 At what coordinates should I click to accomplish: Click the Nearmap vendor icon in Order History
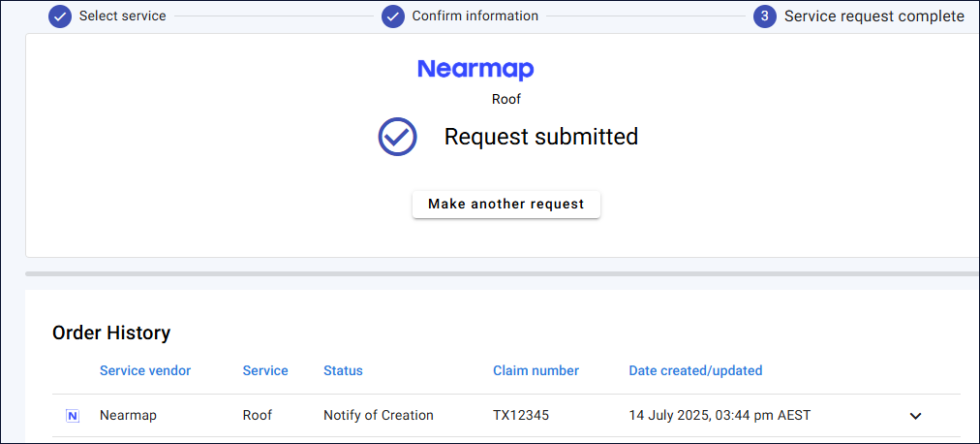pos(73,416)
